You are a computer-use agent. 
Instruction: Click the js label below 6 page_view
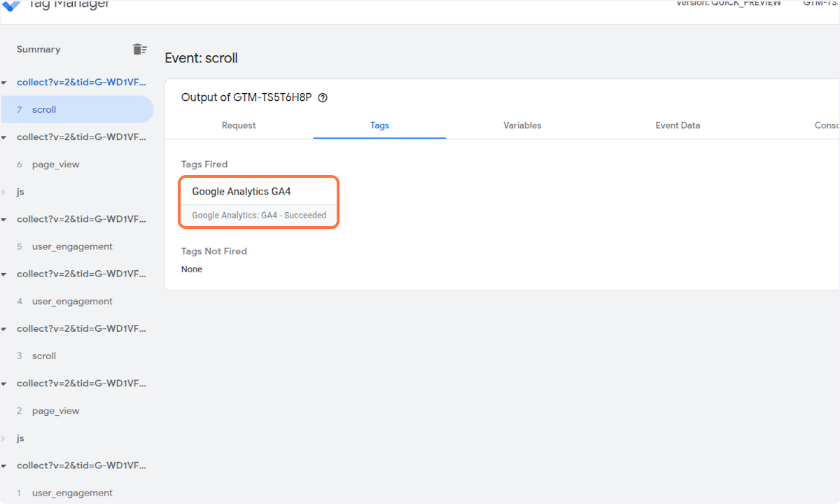tap(20, 191)
